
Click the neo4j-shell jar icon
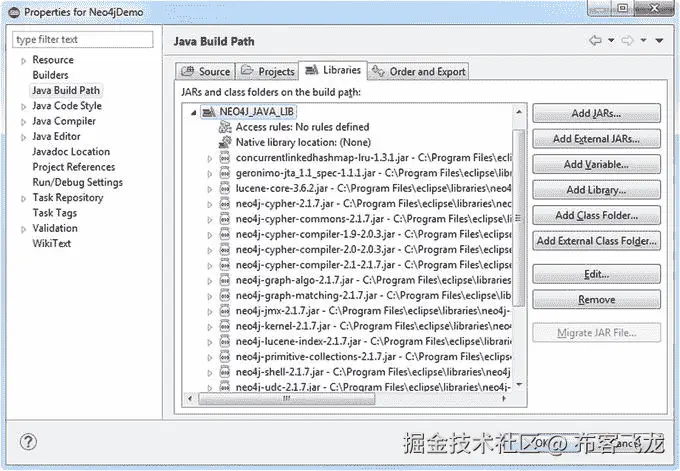coord(225,372)
